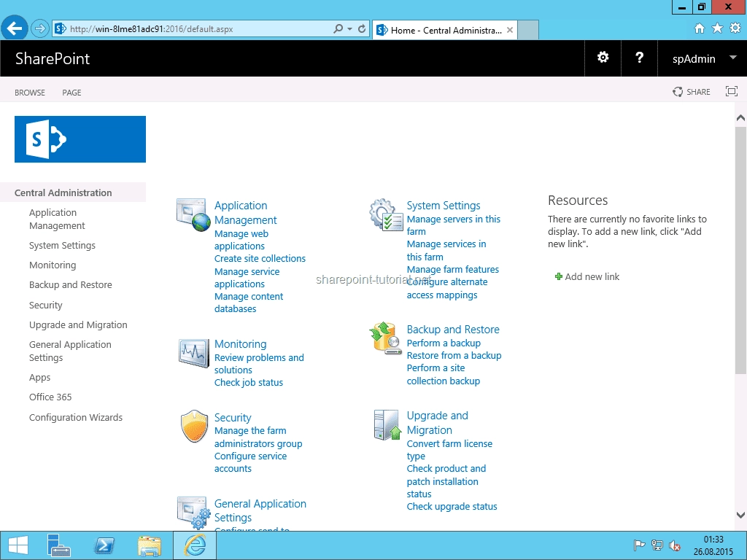This screenshot has width=747, height=560.
Task: Click the network tray icon
Action: [657, 545]
